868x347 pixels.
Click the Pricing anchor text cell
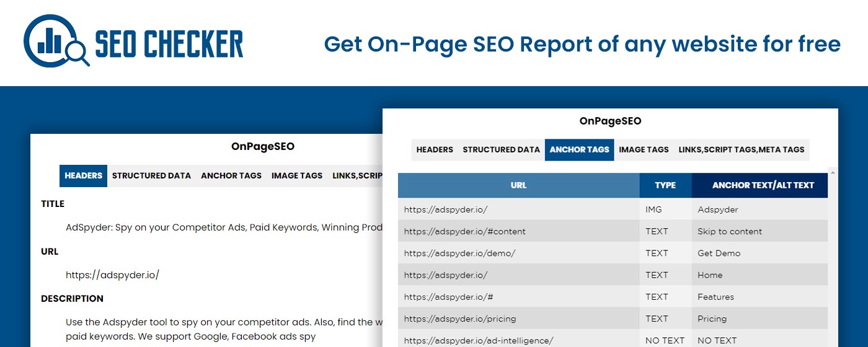[760, 318]
